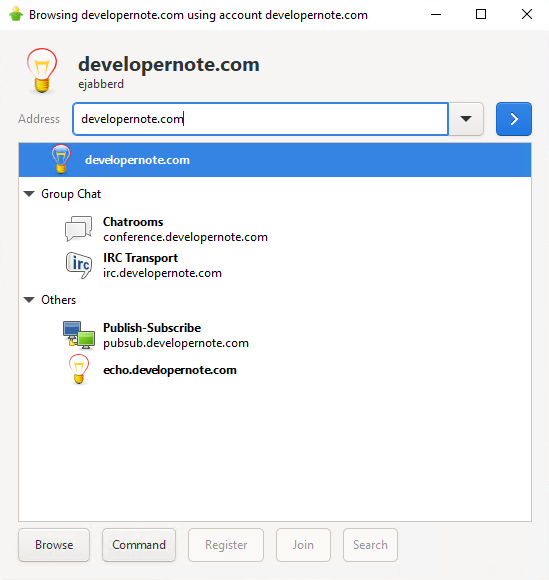Image resolution: width=549 pixels, height=580 pixels.
Task: Click the IRC Transport irc icon
Action: point(79,265)
